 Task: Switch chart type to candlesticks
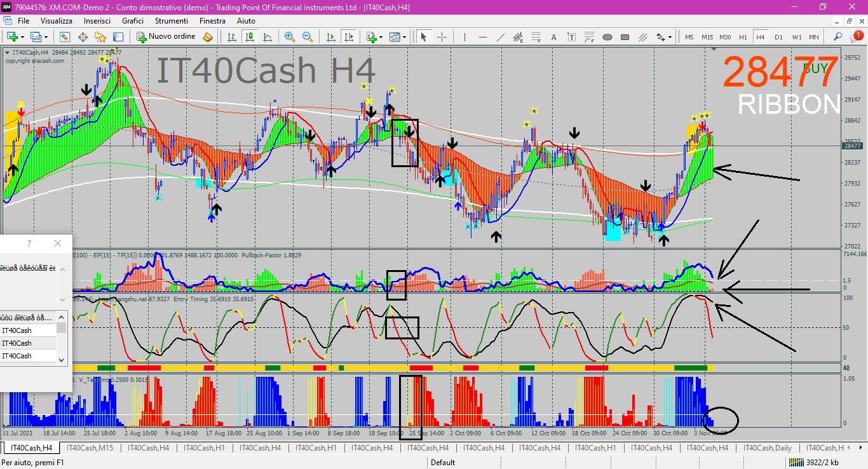(249, 37)
